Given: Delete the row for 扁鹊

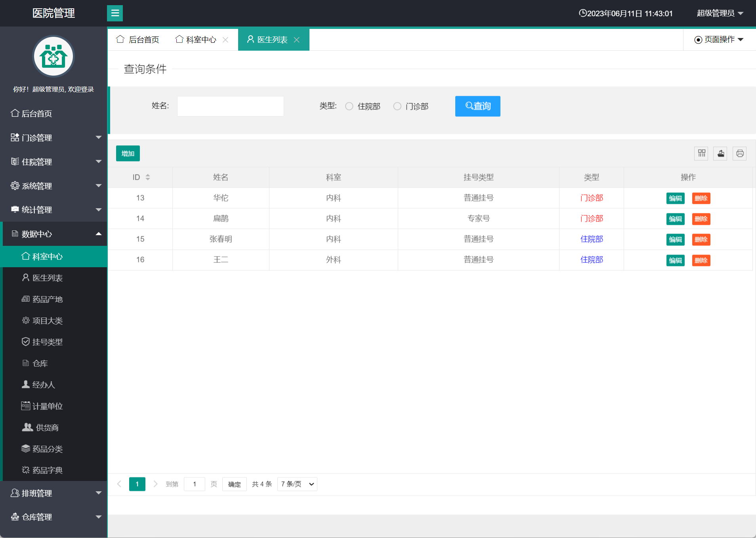Looking at the screenshot, I should pyautogui.click(x=701, y=219).
